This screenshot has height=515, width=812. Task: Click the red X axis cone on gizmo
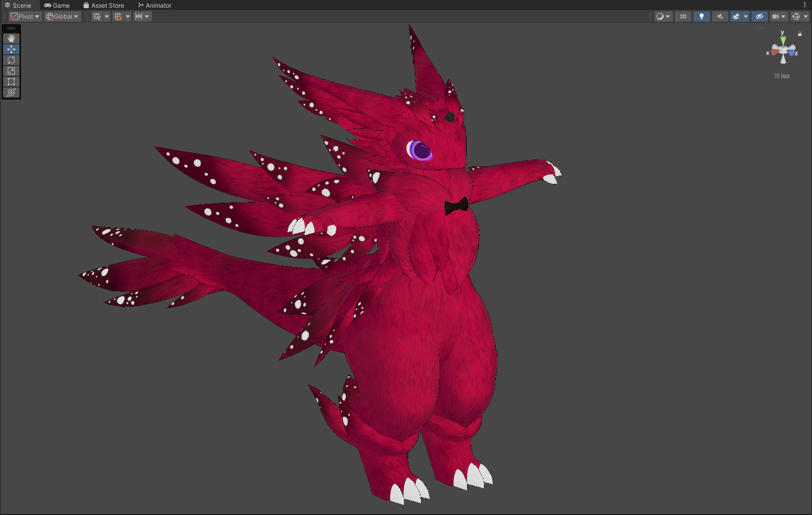coord(774,52)
